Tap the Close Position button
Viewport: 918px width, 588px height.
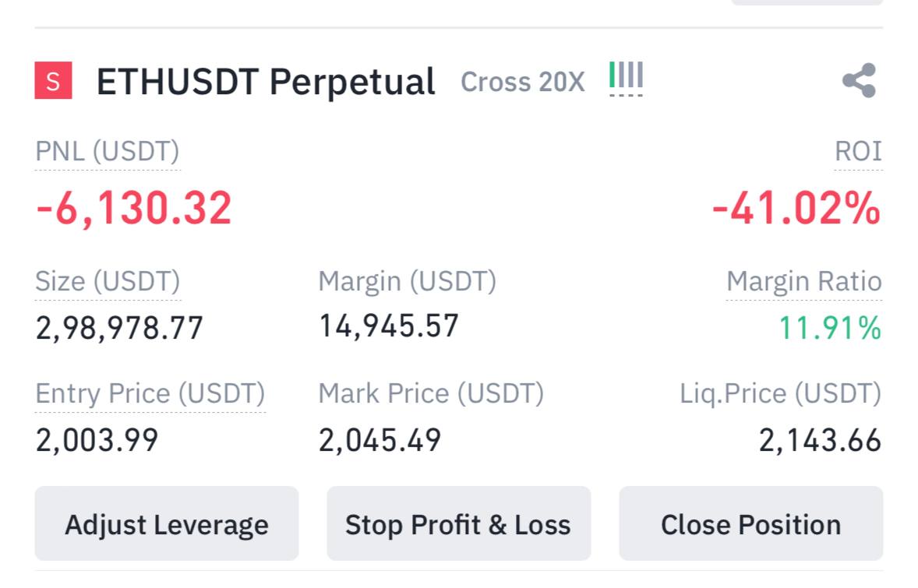(x=750, y=524)
